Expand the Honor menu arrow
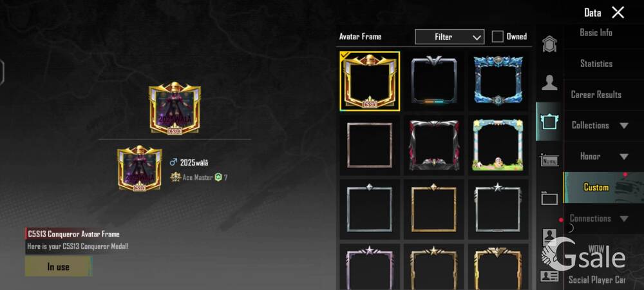 pyautogui.click(x=624, y=157)
